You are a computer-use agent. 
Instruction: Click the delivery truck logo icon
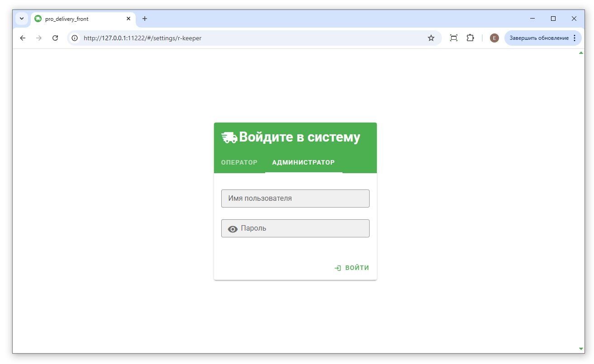pyautogui.click(x=229, y=137)
